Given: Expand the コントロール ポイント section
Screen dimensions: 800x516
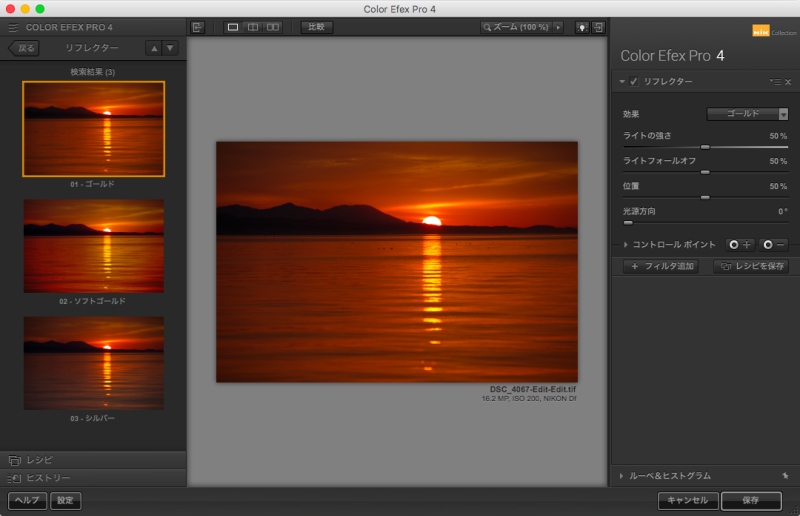Looking at the screenshot, I should click(626, 245).
